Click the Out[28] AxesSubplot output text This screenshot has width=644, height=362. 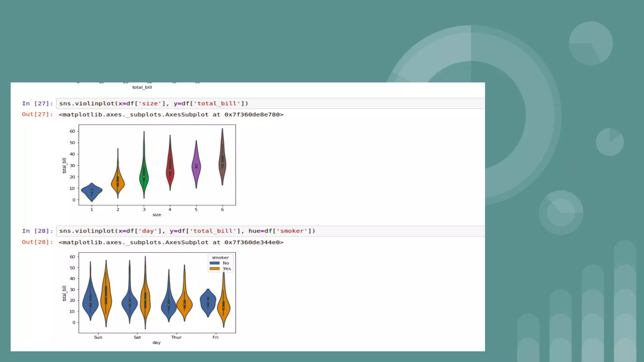(171, 242)
